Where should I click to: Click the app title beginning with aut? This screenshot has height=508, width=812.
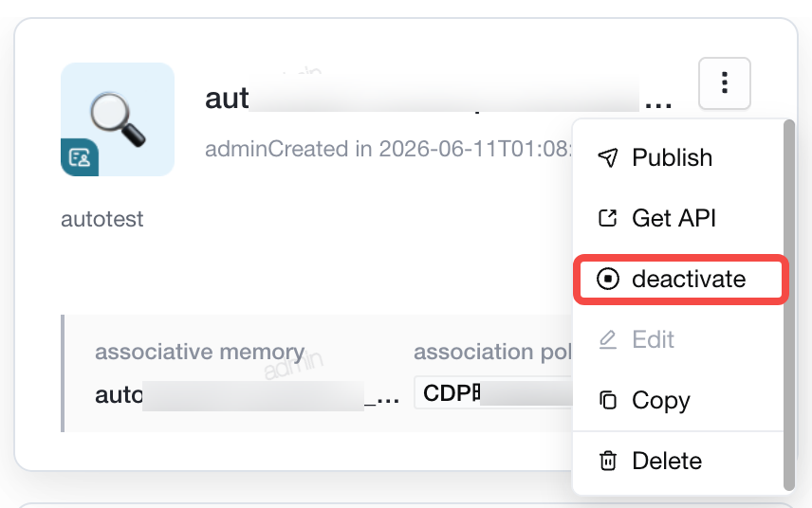(438, 99)
